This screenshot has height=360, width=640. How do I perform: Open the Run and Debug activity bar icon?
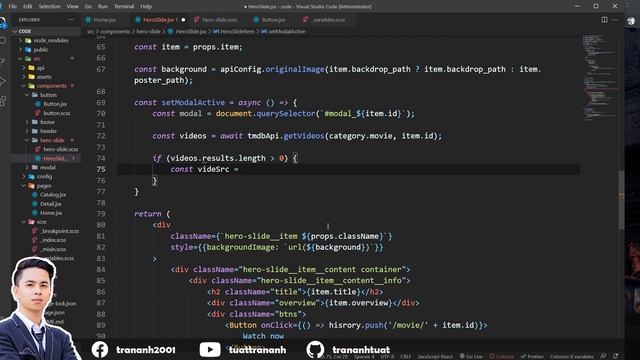[3, 81]
